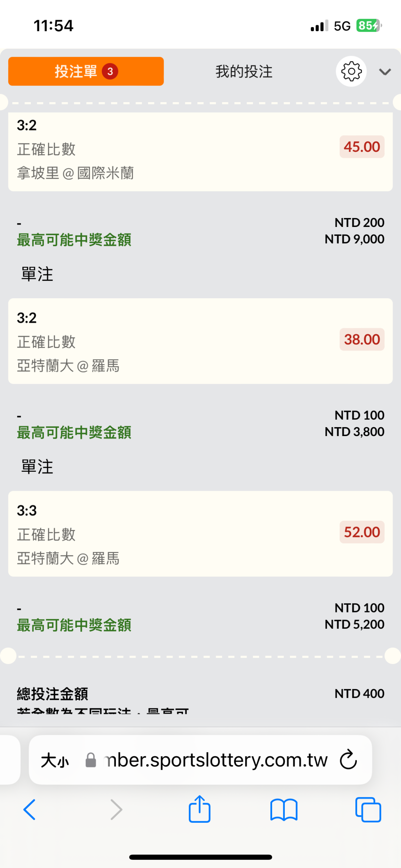Tap the NTD 200 stake amount

[359, 222]
